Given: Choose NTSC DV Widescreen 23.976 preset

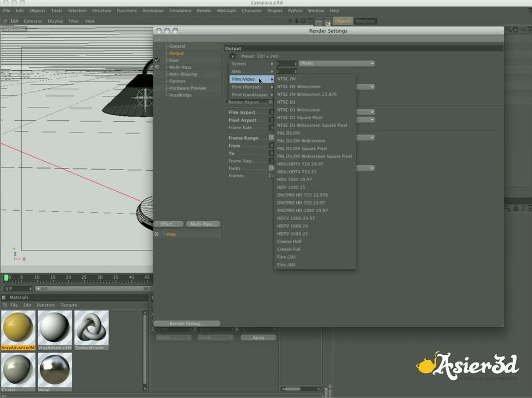Looking at the screenshot, I should [315, 94].
